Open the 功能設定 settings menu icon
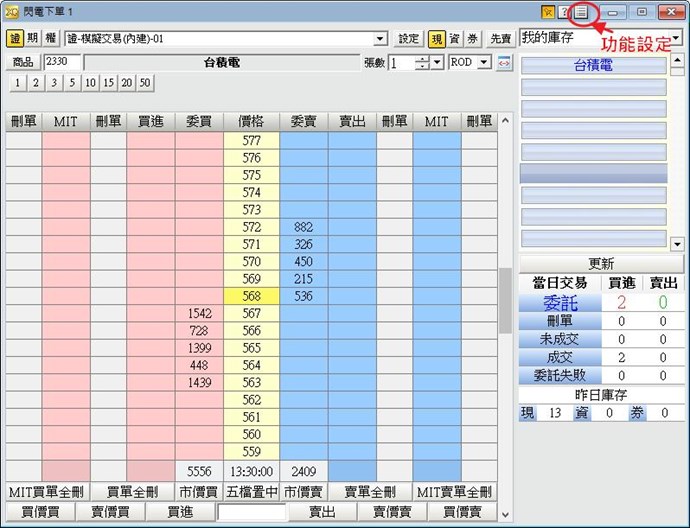Image resolution: width=690 pixels, height=528 pixels. [581, 12]
